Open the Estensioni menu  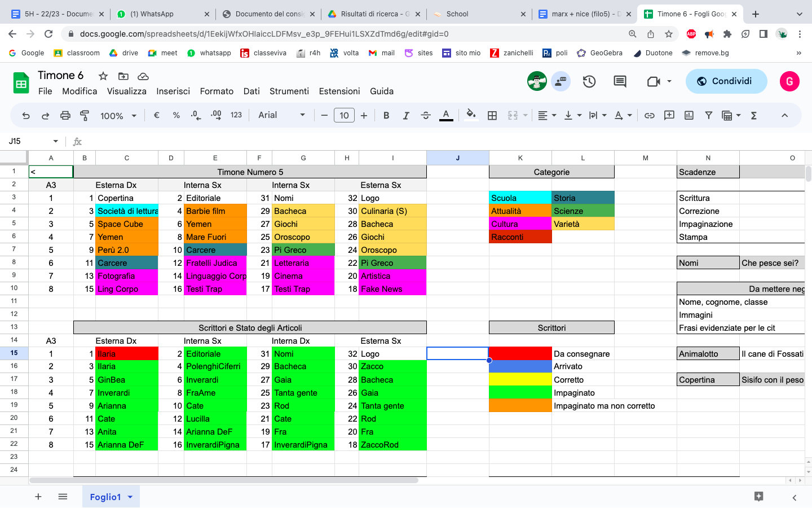click(339, 91)
